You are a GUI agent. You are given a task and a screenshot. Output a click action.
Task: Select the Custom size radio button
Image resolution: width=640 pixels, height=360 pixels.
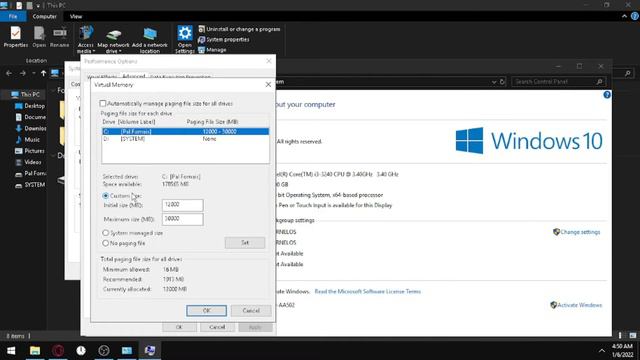106,196
